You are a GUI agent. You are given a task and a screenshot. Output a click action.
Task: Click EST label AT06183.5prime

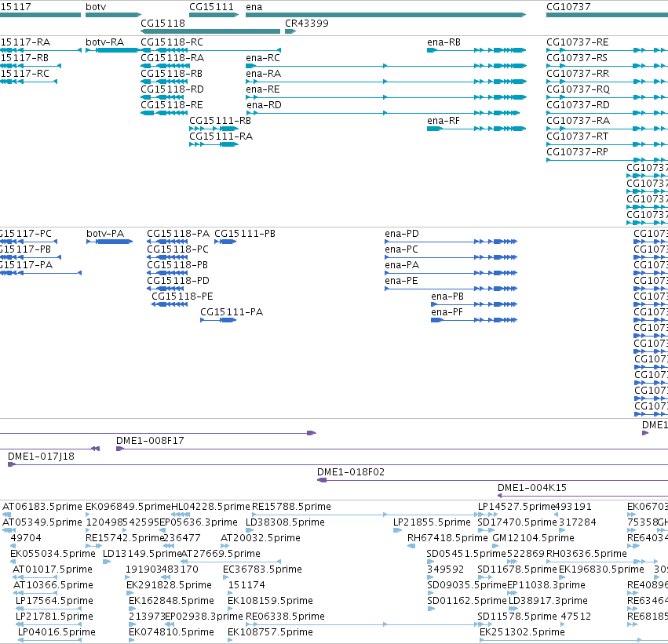click(x=42, y=507)
